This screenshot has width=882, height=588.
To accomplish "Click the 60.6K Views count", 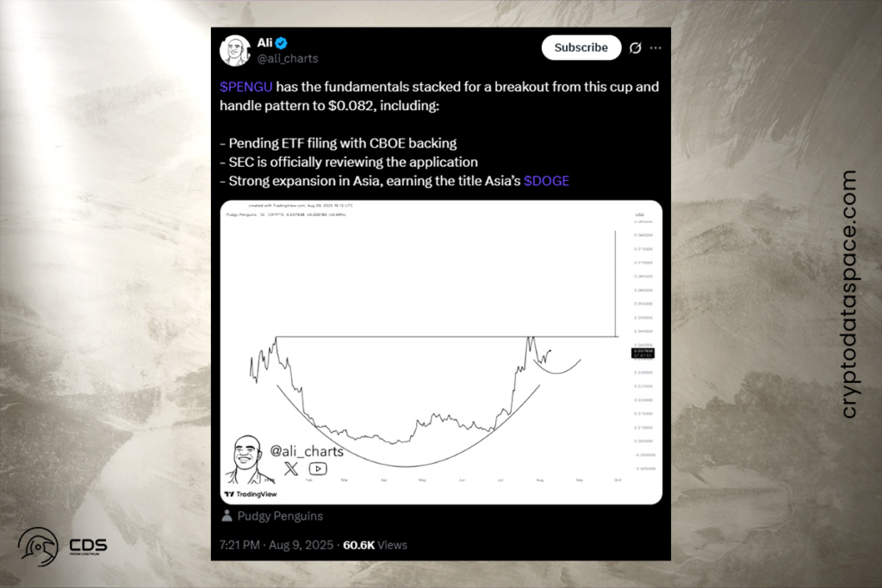I will tap(375, 545).
